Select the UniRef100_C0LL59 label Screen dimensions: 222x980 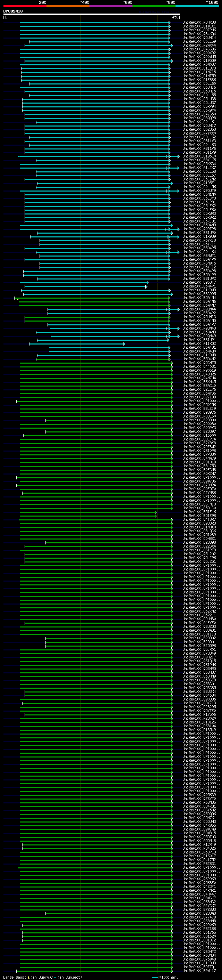(199, 41)
